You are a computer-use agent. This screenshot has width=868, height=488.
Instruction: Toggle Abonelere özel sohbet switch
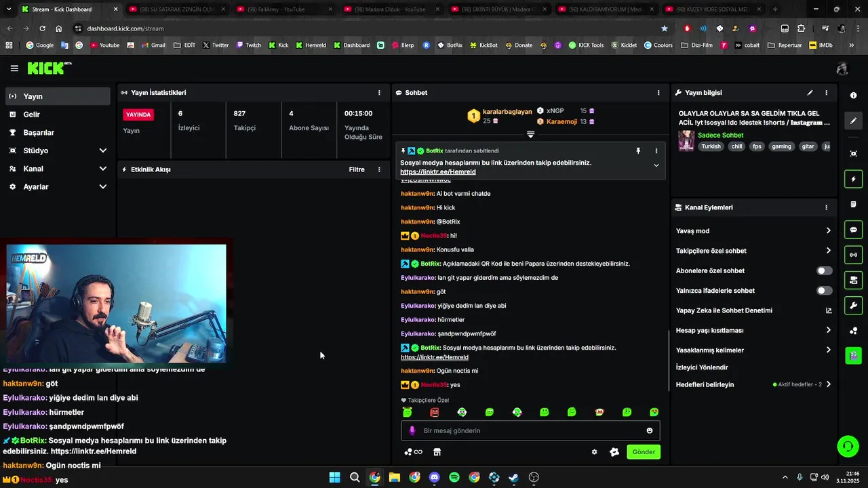(824, 270)
